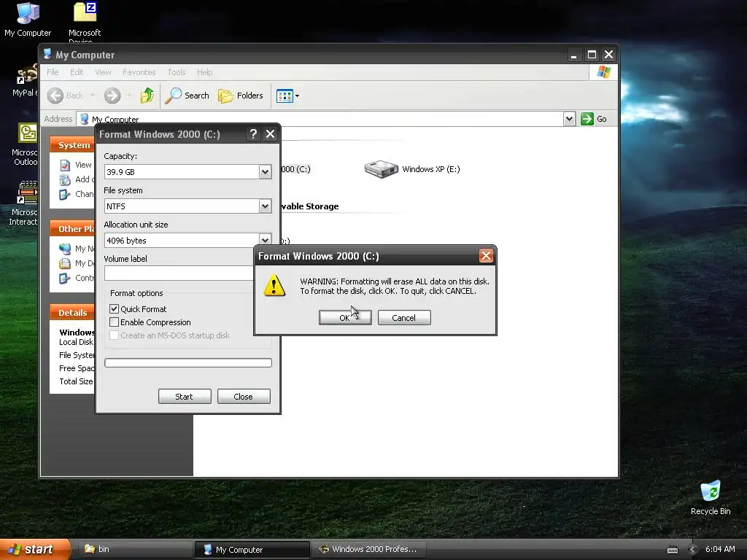Click Add or remove programs icon

(65, 179)
